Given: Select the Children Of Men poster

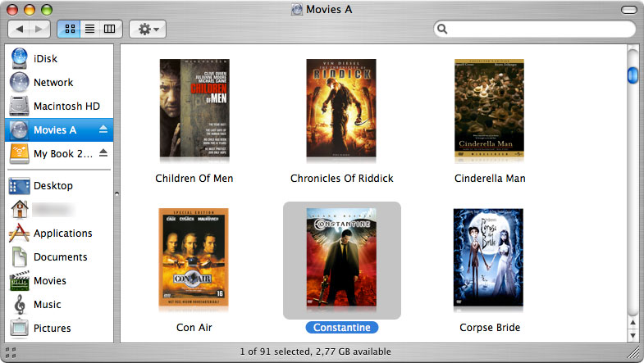Looking at the screenshot, I should pyautogui.click(x=194, y=108).
